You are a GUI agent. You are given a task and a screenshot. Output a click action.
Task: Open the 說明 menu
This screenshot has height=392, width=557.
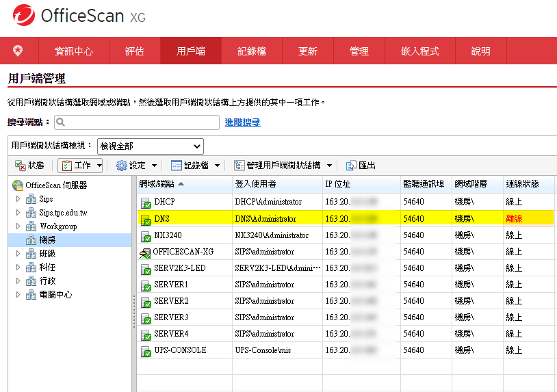point(481,51)
